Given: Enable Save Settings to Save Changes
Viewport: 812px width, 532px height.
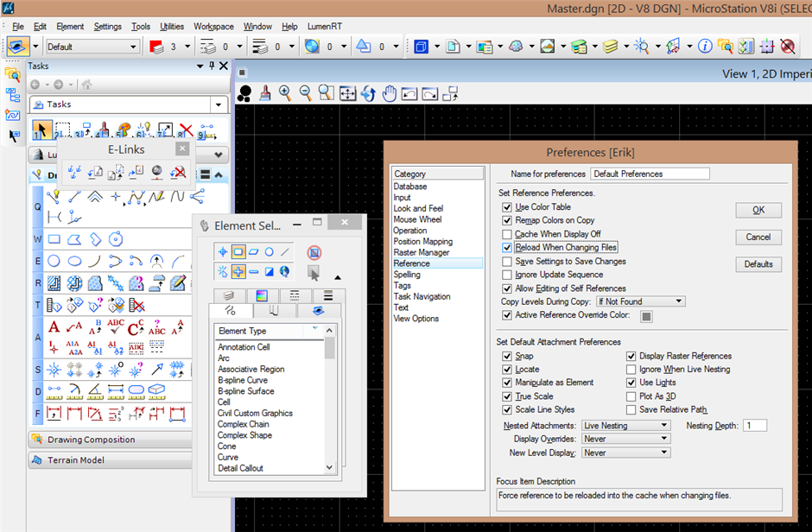Looking at the screenshot, I should [507, 262].
